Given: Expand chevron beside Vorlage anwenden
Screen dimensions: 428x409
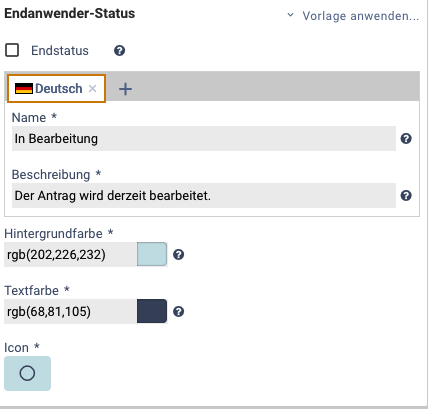Looking at the screenshot, I should coord(291,15).
